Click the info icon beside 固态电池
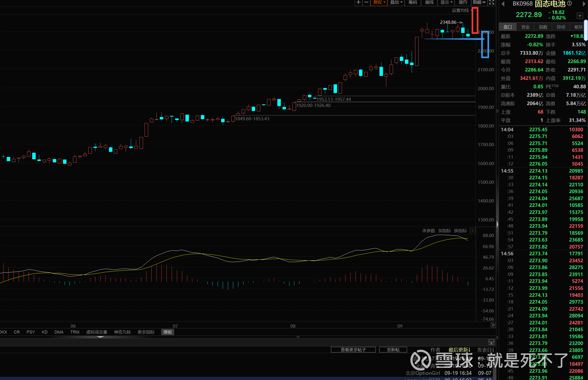Viewport: 588px width, 380px height. click(569, 3)
